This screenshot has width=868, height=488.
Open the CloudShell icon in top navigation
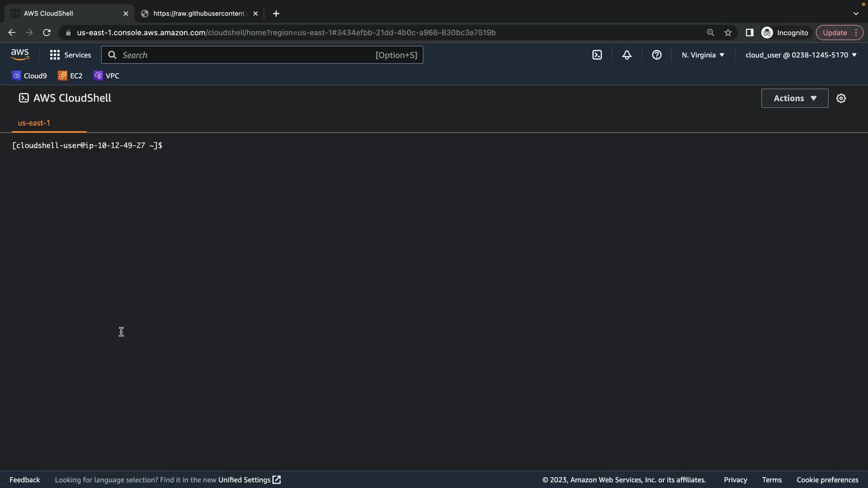click(597, 55)
